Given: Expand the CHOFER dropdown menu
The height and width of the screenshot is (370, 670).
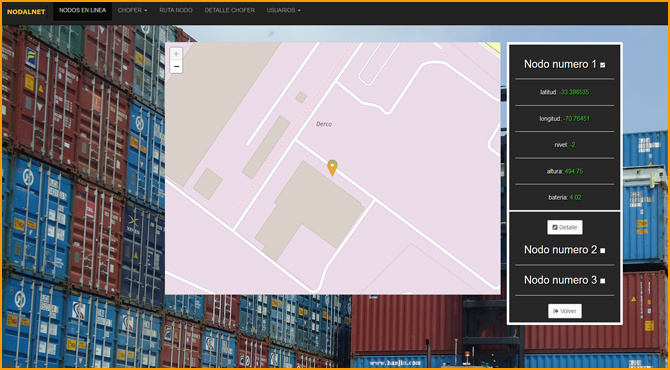Looking at the screenshot, I should [132, 10].
